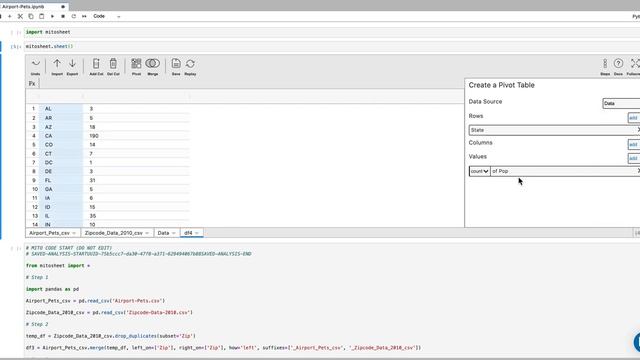Add a field to pivot Rows
Image resolution: width=640 pixels, height=360 pixels.
click(633, 118)
